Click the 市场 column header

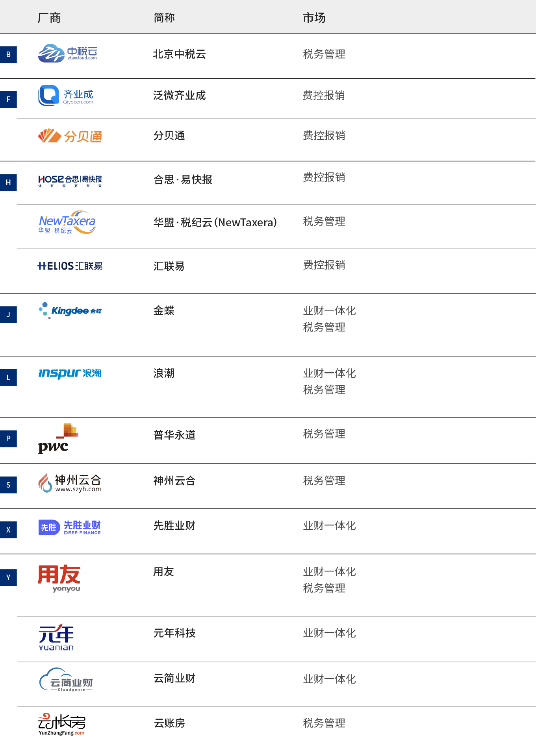(314, 18)
